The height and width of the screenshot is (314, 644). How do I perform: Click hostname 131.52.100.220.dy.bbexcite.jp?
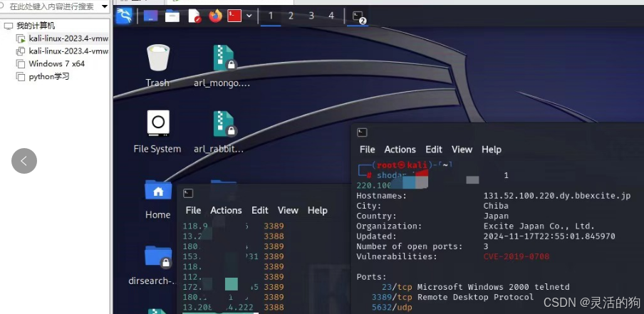557,196
